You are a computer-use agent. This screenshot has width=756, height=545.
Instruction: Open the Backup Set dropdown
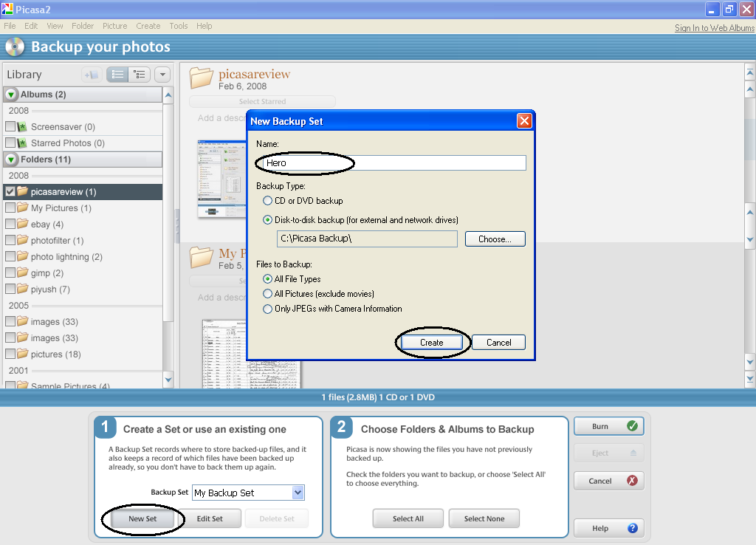298,493
